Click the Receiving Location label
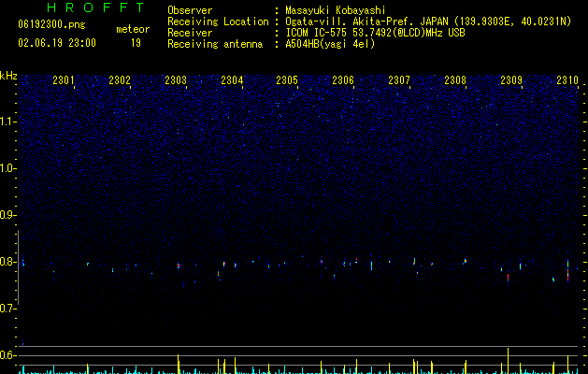Screen dimensions: 588x374 click(218, 22)
